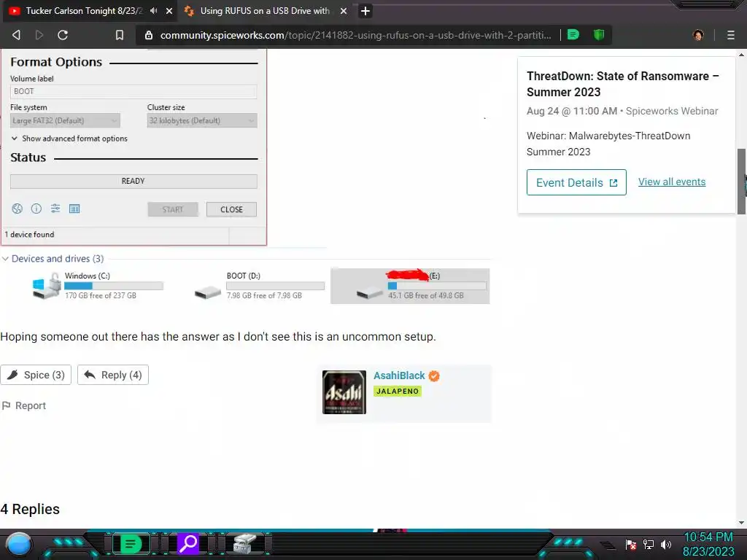Open the purple magnifier search app in taskbar

(x=189, y=543)
